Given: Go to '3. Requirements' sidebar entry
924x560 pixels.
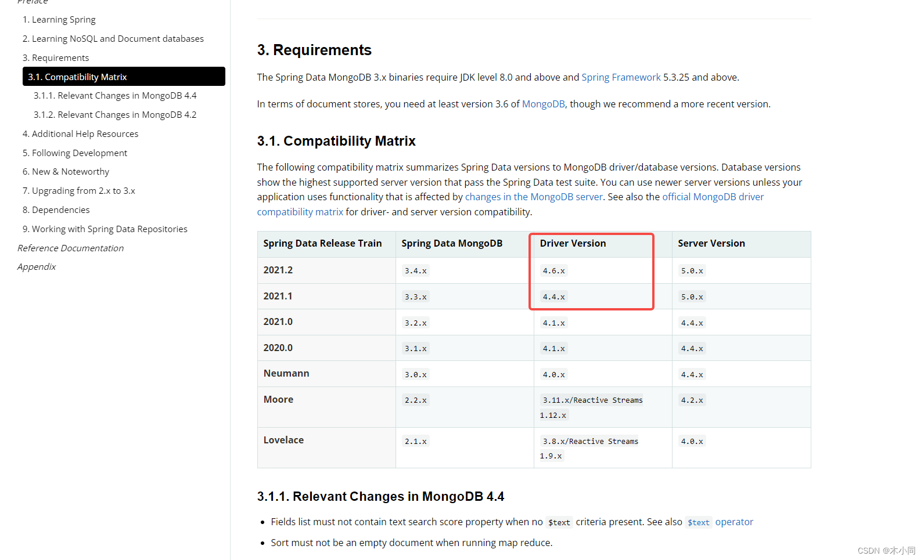Looking at the screenshot, I should [x=56, y=58].
